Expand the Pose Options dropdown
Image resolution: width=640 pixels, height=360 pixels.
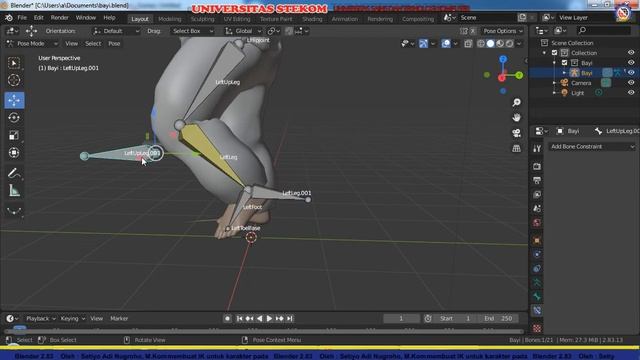click(x=503, y=31)
